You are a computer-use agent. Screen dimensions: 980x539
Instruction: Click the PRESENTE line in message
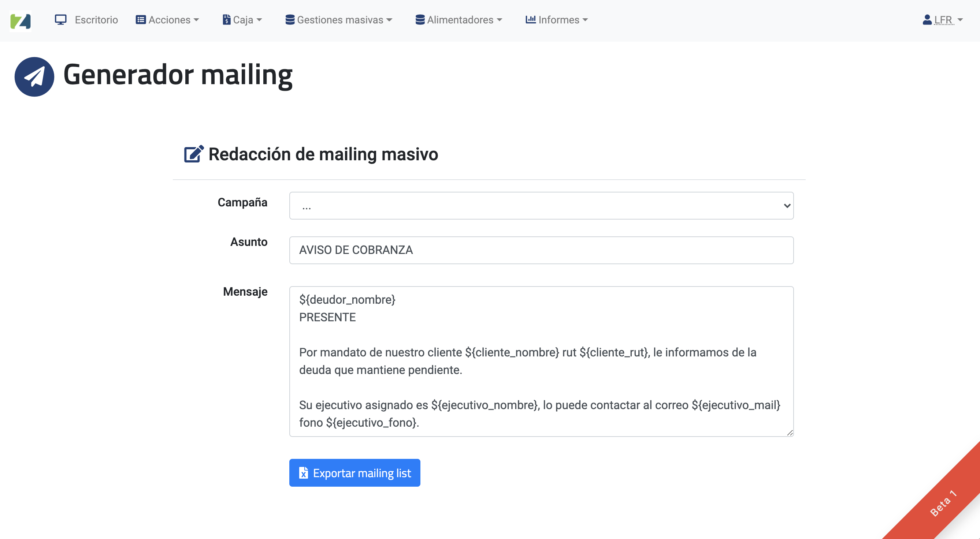click(327, 317)
